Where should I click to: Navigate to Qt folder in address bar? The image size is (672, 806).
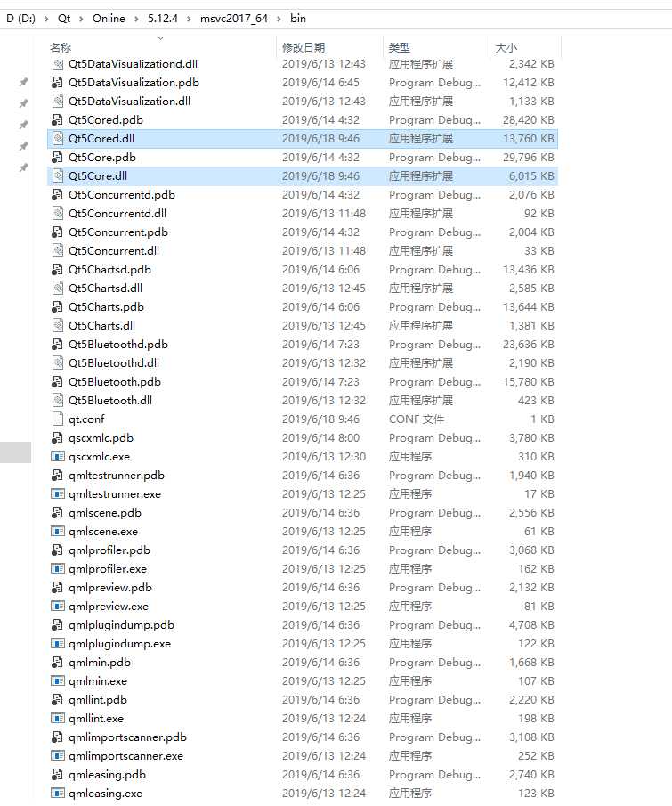[x=64, y=19]
